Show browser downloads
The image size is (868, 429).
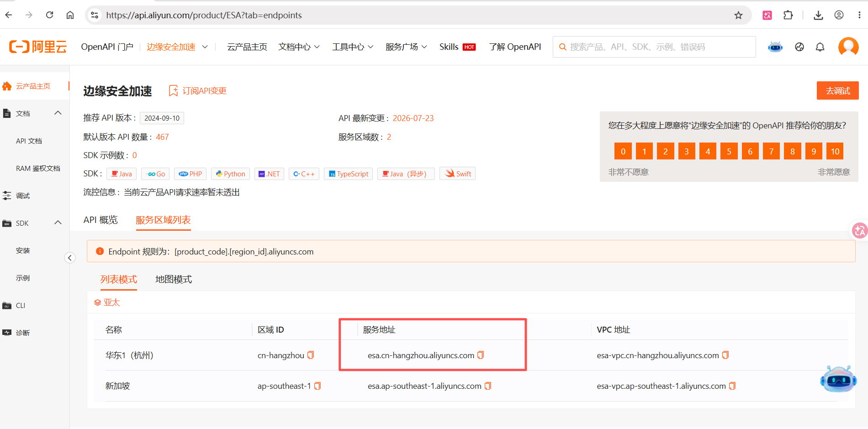click(818, 15)
